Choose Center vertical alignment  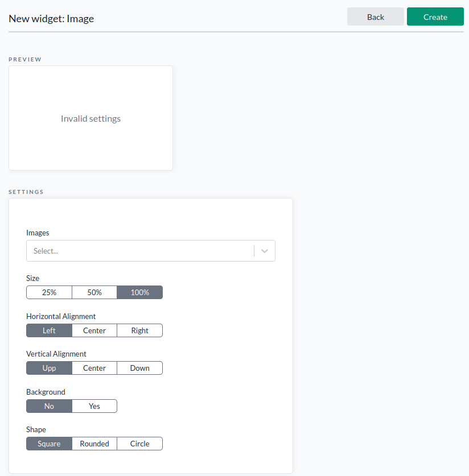(94, 367)
